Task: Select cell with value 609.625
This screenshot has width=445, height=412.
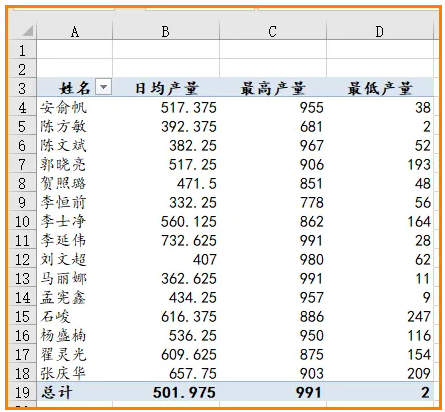Action: coord(166,354)
